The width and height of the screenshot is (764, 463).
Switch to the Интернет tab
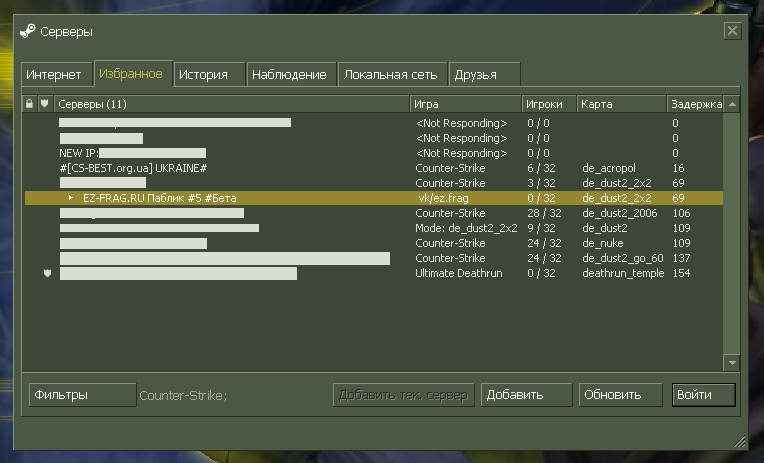point(56,75)
